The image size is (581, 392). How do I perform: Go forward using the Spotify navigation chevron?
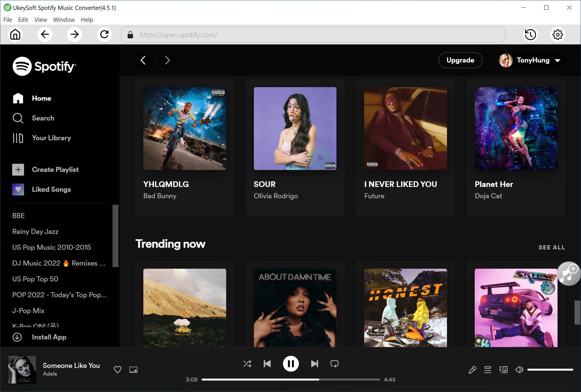167,60
